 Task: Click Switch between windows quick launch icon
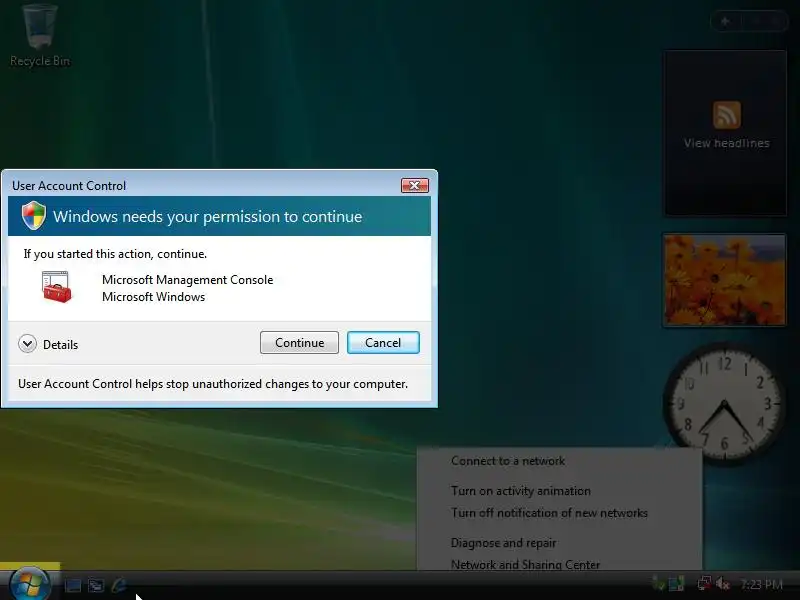pyautogui.click(x=96, y=585)
